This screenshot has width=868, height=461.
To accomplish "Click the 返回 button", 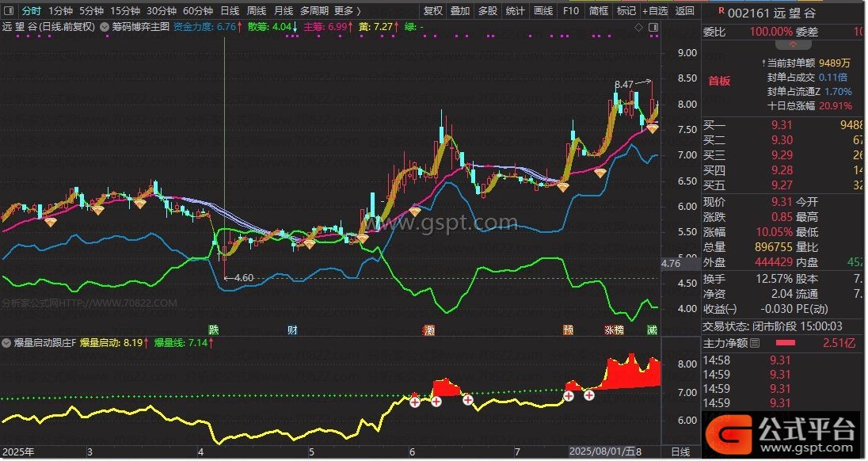I will coord(686,11).
